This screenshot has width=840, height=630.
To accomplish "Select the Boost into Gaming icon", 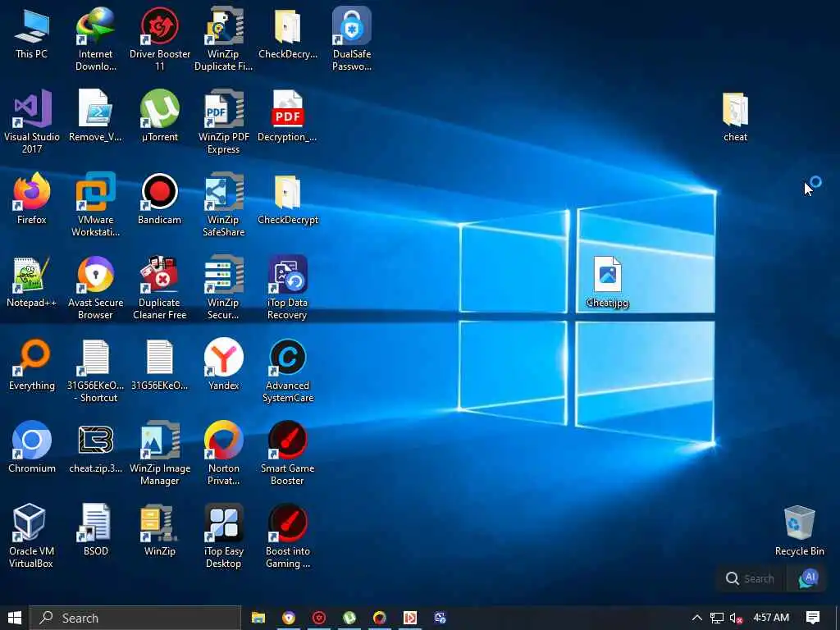I will coord(288,523).
